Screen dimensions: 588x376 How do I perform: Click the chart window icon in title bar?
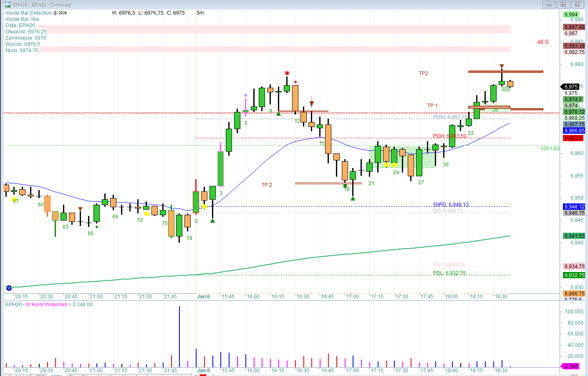click(8, 5)
